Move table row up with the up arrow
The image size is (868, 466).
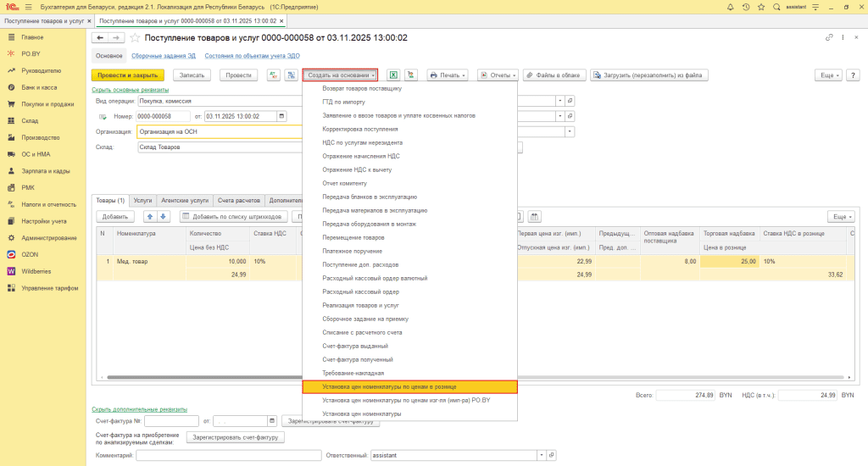pyautogui.click(x=151, y=217)
